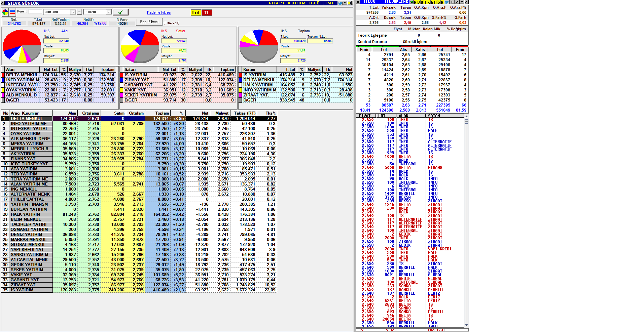Click Saat Filtresi button
Screen dimensions: 644x332
[149, 22]
